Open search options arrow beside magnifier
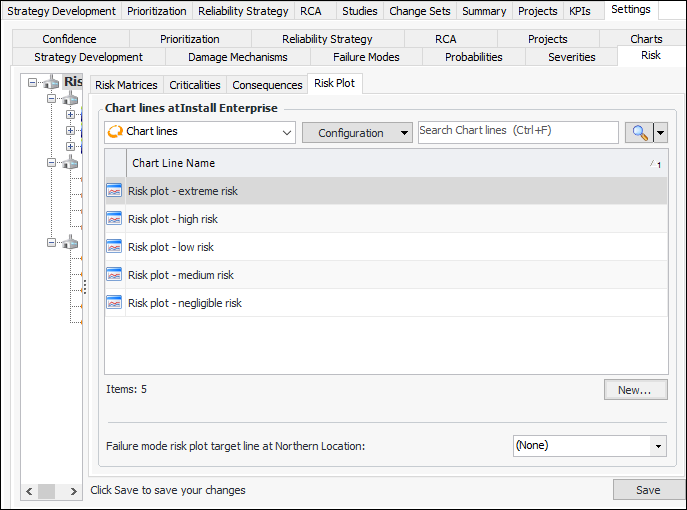This screenshot has width=687, height=510. [660, 132]
